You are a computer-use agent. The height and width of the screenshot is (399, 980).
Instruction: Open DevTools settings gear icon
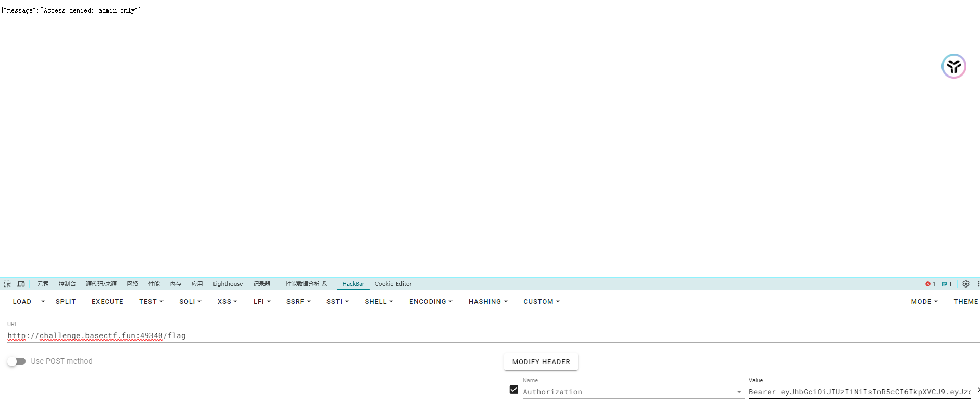pyautogui.click(x=966, y=284)
